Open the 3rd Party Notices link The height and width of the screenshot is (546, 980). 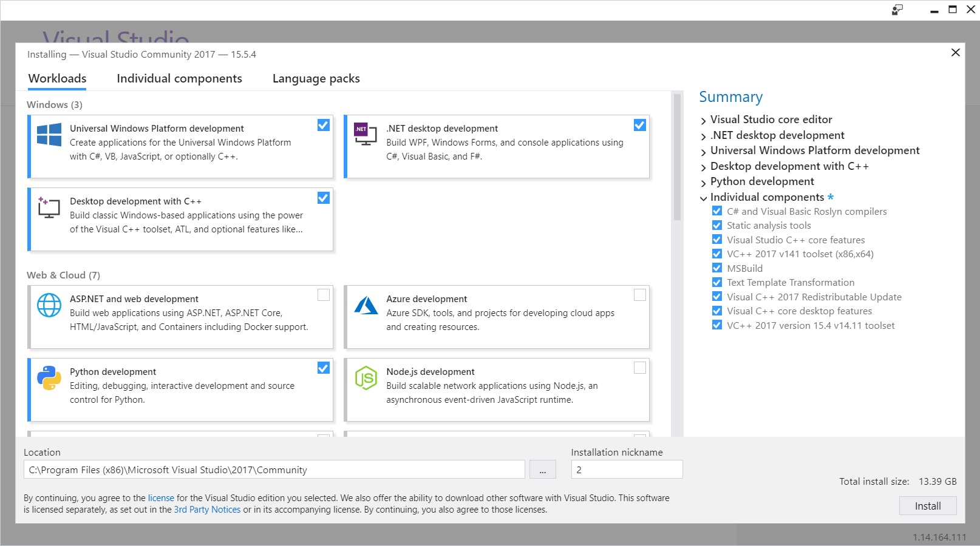[207, 510]
